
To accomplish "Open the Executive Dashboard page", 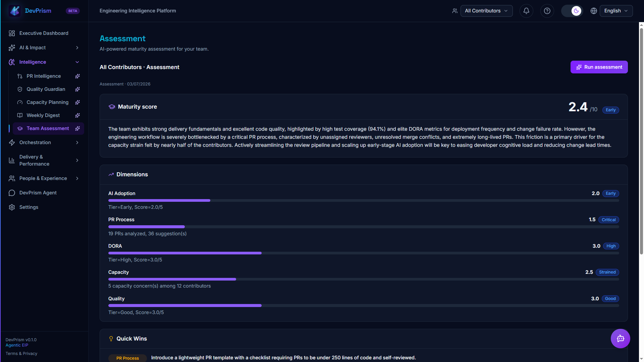I will (44, 33).
